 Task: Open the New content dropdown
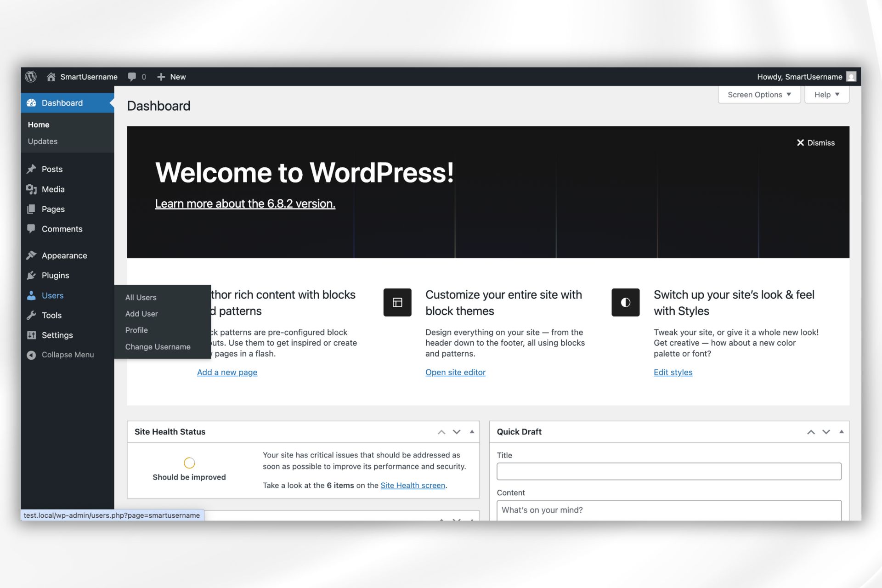(x=171, y=77)
